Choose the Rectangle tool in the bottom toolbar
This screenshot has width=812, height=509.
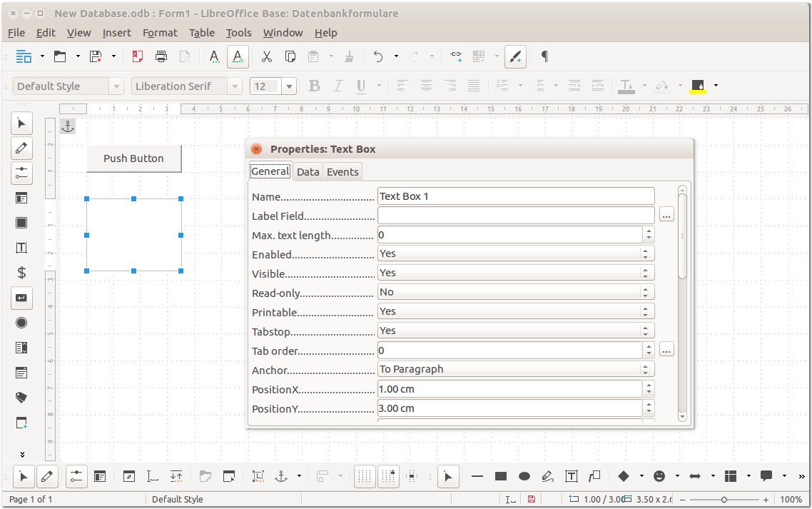point(500,476)
